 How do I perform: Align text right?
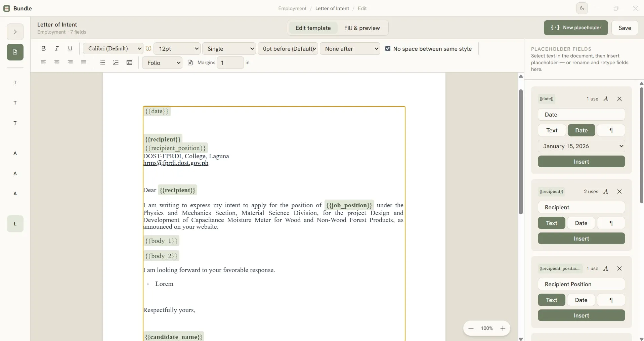pyautogui.click(x=70, y=62)
